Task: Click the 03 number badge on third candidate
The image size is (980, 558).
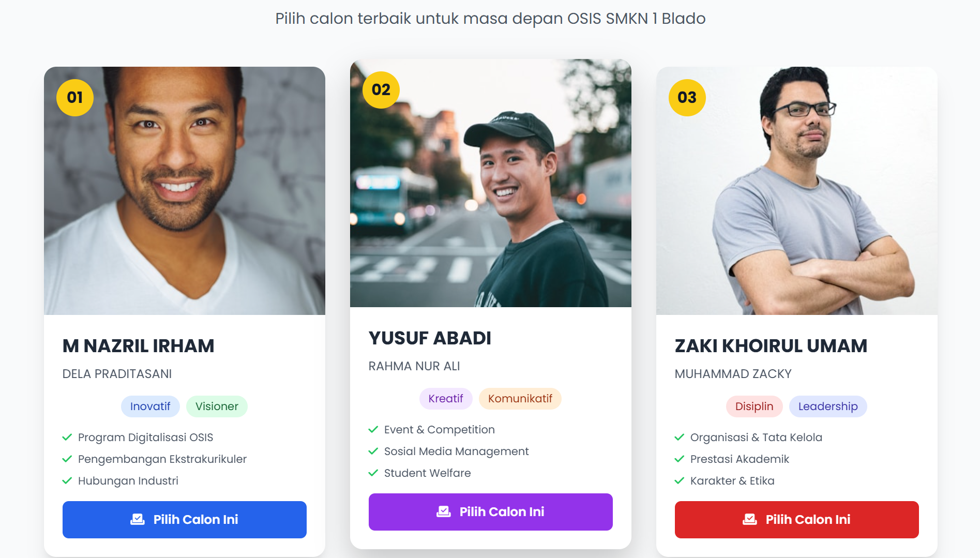Action: (x=687, y=97)
